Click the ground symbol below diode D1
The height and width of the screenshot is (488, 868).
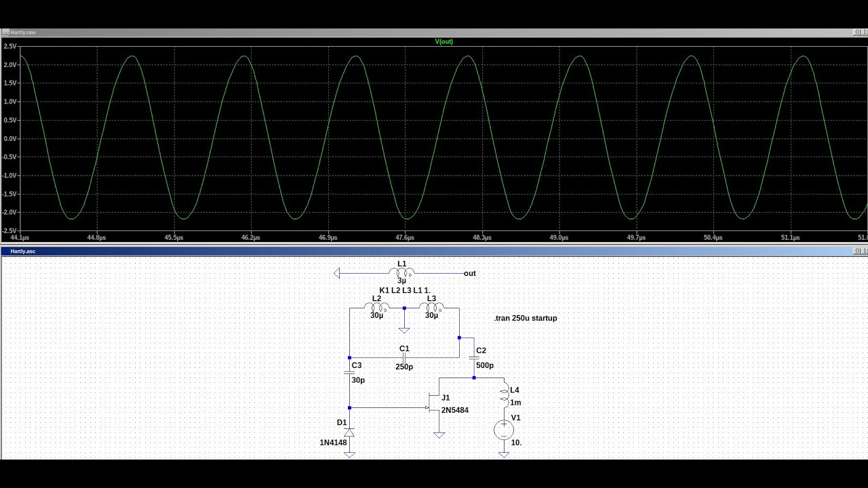(349, 455)
